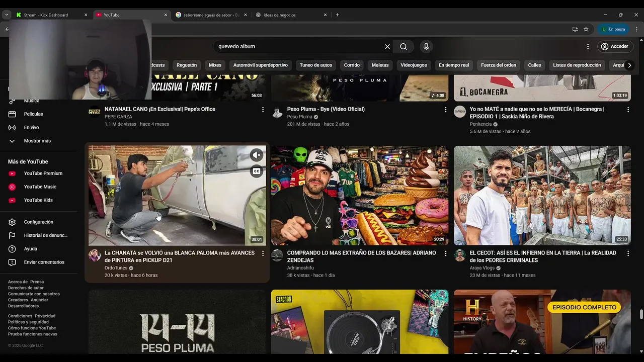Open the PEPE GARZA channel avatar
The height and width of the screenshot is (362, 644).
pos(95,112)
